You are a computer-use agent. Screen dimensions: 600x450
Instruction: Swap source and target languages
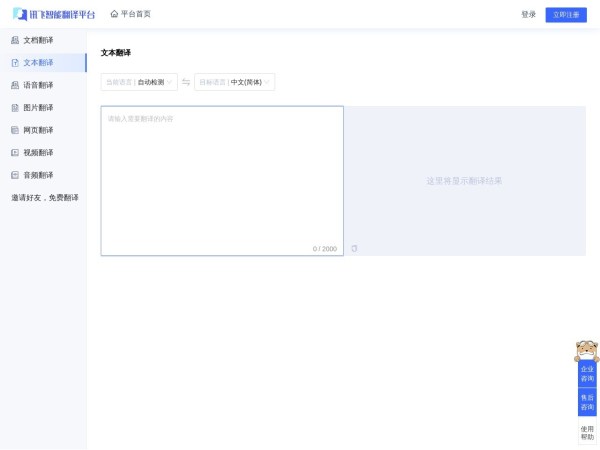[186, 82]
